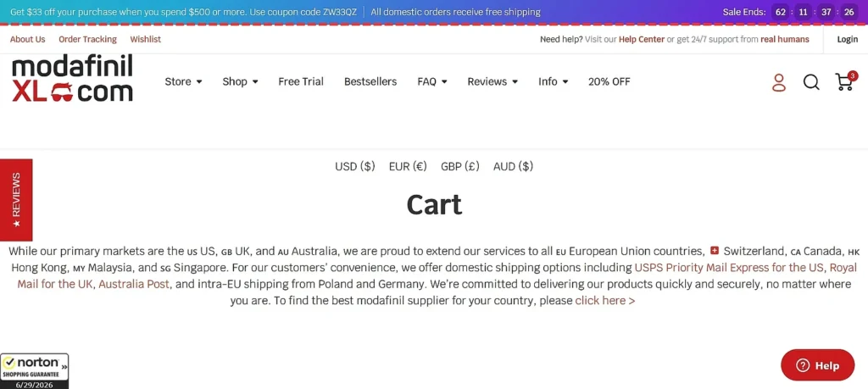Open the Wishlist link
This screenshot has width=868, height=389.
click(x=146, y=39)
